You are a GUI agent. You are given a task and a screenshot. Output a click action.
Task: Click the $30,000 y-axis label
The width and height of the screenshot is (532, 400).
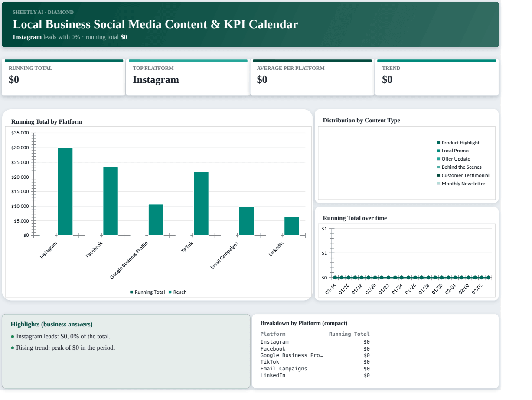pyautogui.click(x=20, y=148)
